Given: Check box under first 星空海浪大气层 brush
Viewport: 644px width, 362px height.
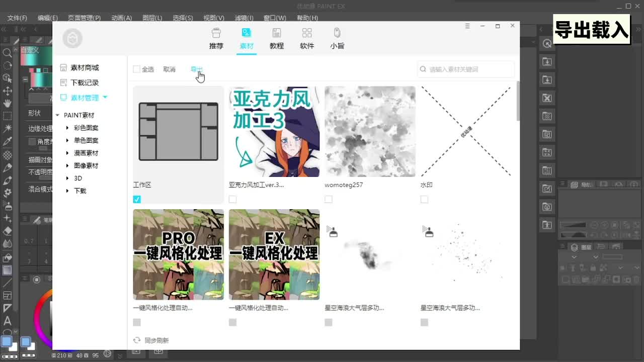Looking at the screenshot, I should [x=329, y=322].
